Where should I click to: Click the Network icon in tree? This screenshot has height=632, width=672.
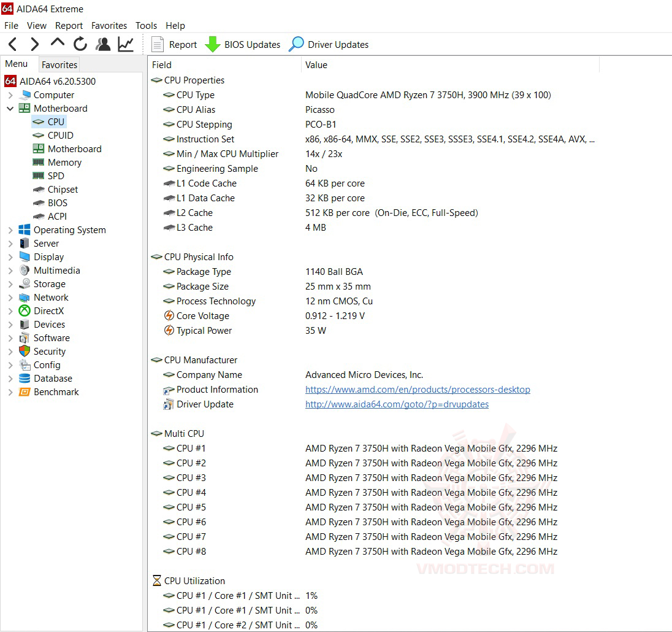pos(25,297)
